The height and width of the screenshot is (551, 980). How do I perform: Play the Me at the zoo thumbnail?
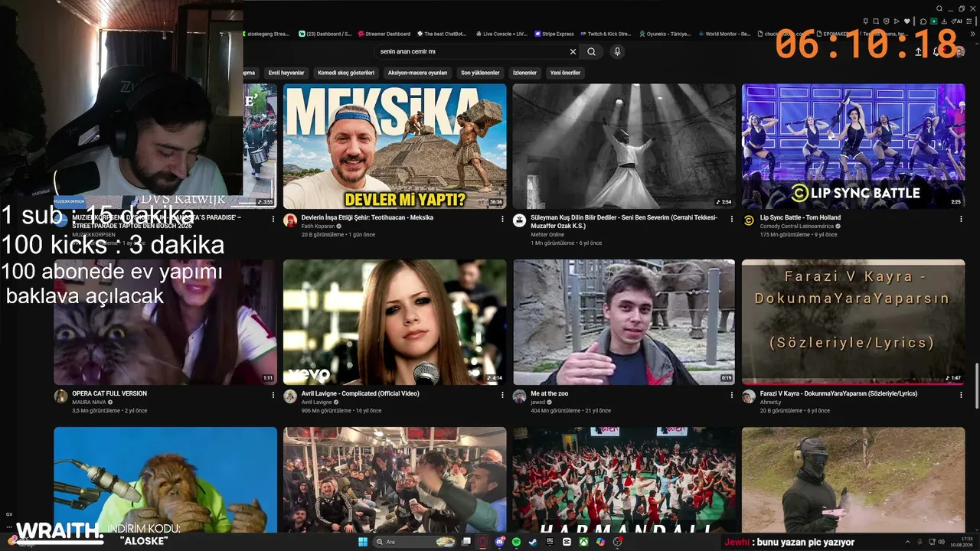[624, 322]
